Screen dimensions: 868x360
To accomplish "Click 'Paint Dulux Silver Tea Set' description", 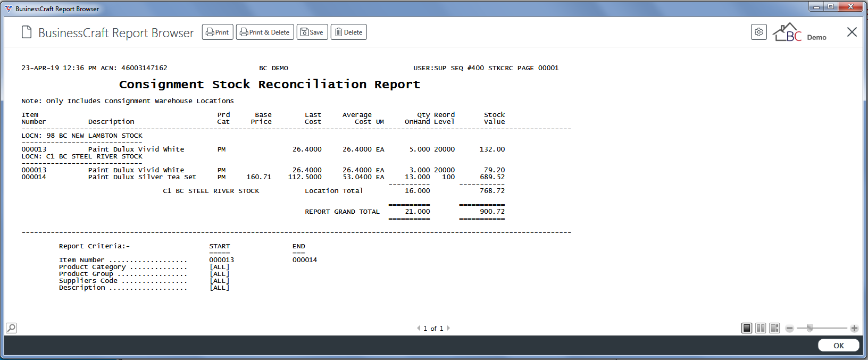I will (142, 177).
